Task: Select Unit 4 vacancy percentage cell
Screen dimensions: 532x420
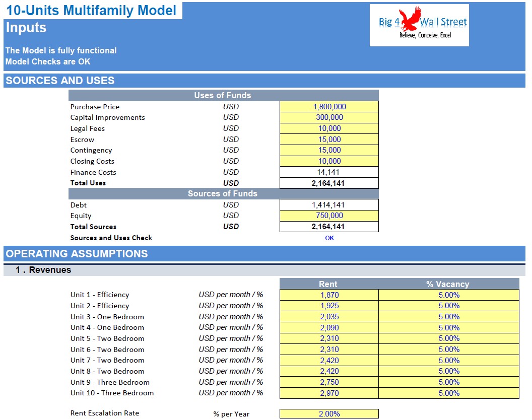Action: point(449,328)
